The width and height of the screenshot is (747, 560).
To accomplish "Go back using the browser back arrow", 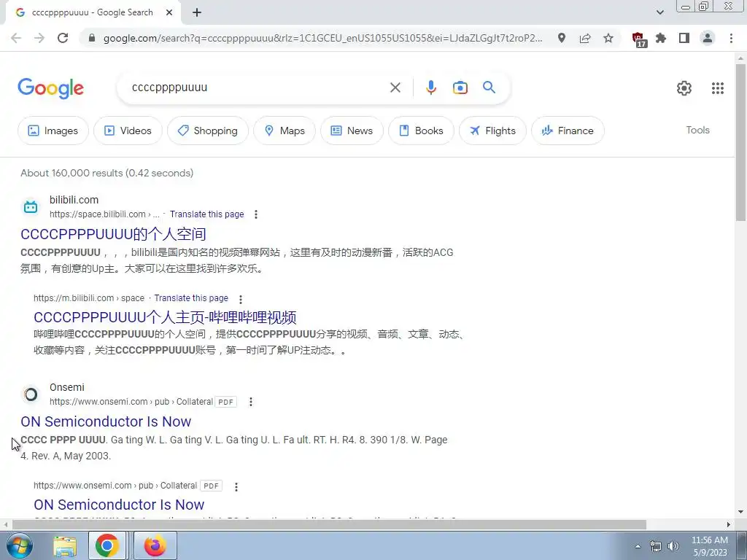I will point(16,38).
